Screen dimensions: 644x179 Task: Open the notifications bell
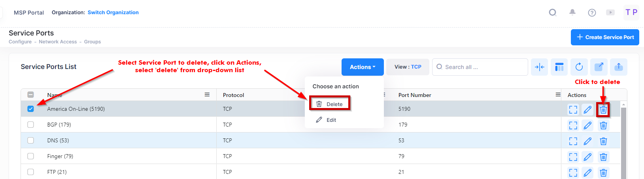572,12
